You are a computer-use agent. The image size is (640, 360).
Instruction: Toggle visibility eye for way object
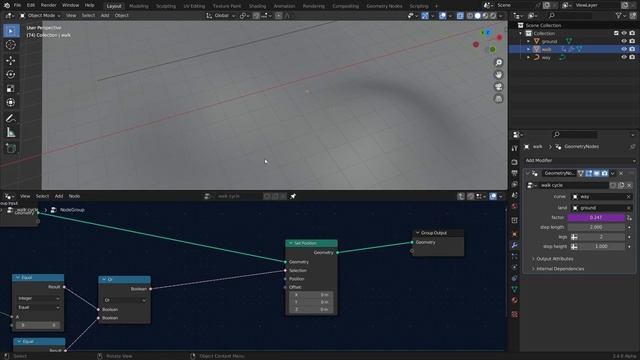(624, 58)
